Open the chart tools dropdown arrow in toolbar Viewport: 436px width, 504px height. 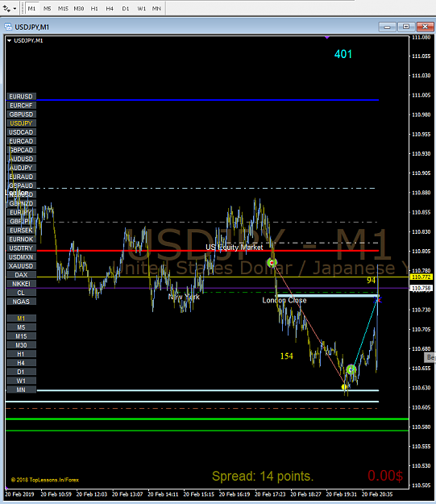click(x=15, y=9)
